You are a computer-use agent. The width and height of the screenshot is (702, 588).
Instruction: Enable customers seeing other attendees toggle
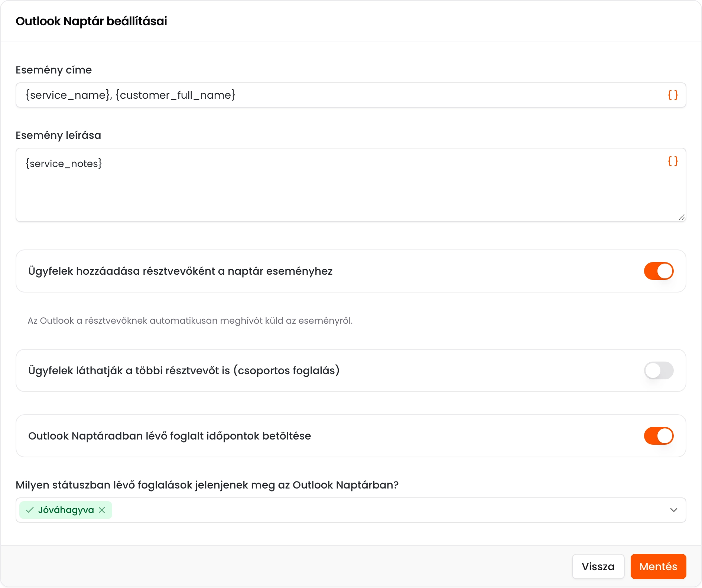[x=659, y=370]
